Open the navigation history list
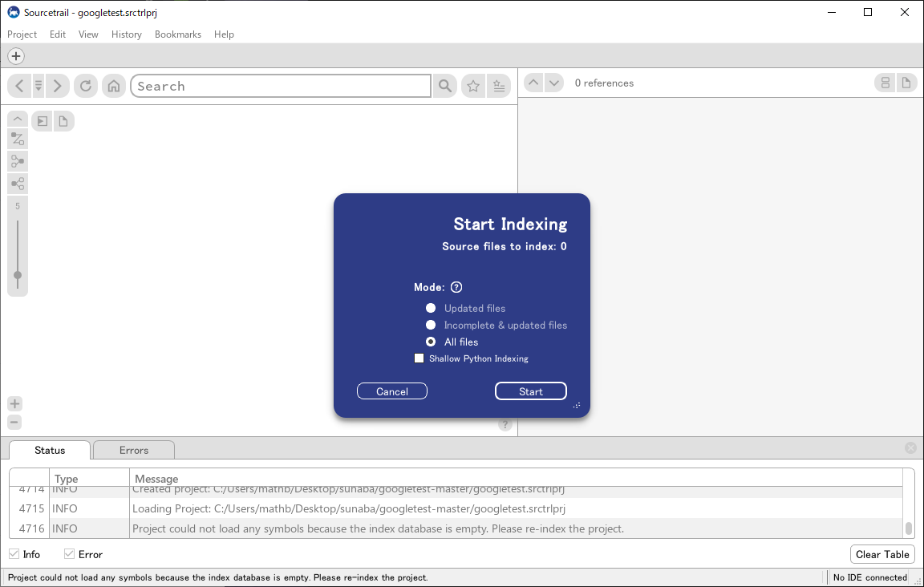This screenshot has width=924, height=587. click(38, 86)
